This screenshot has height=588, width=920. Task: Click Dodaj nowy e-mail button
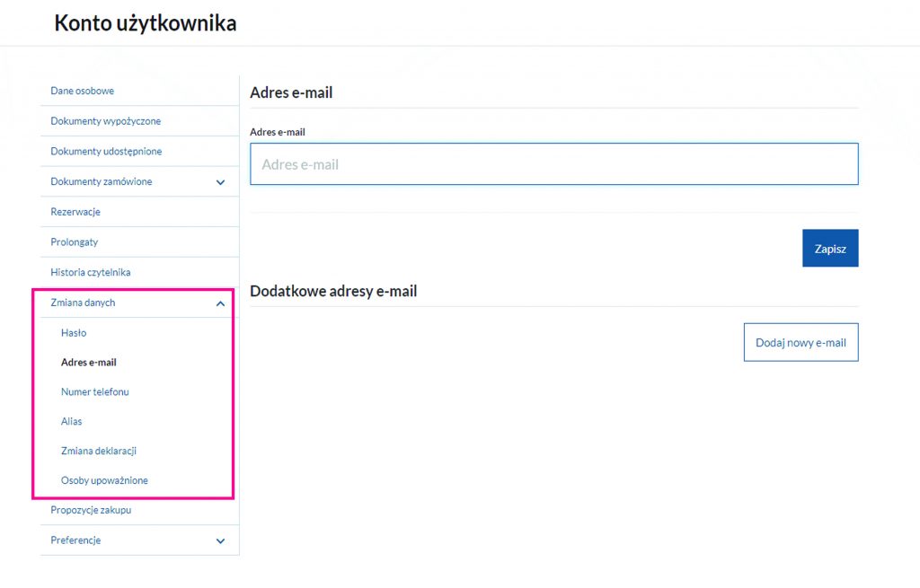[801, 342]
